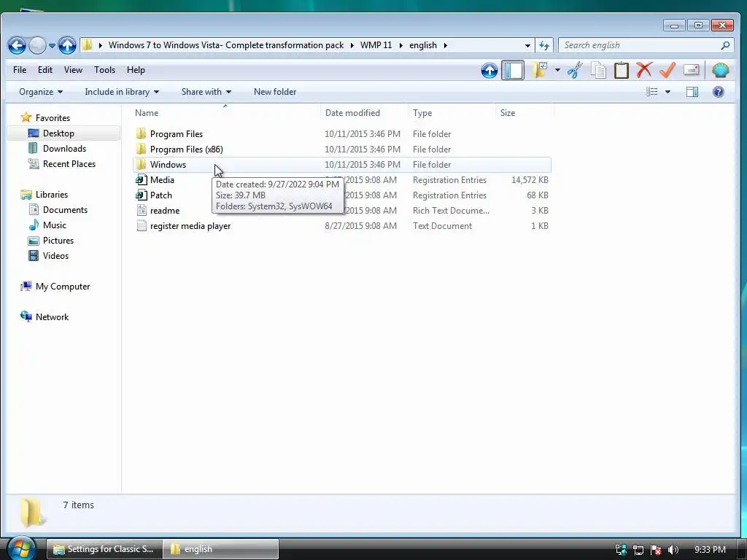Click the Search english input field

point(639,45)
